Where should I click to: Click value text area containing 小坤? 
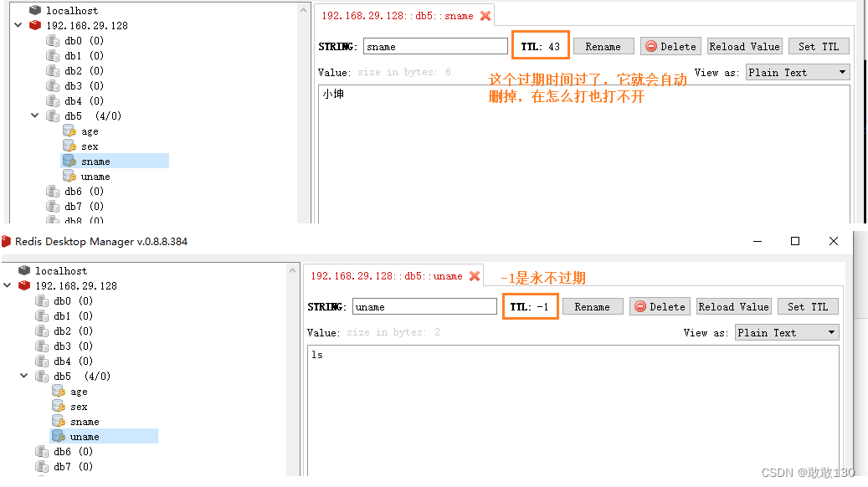(x=584, y=154)
